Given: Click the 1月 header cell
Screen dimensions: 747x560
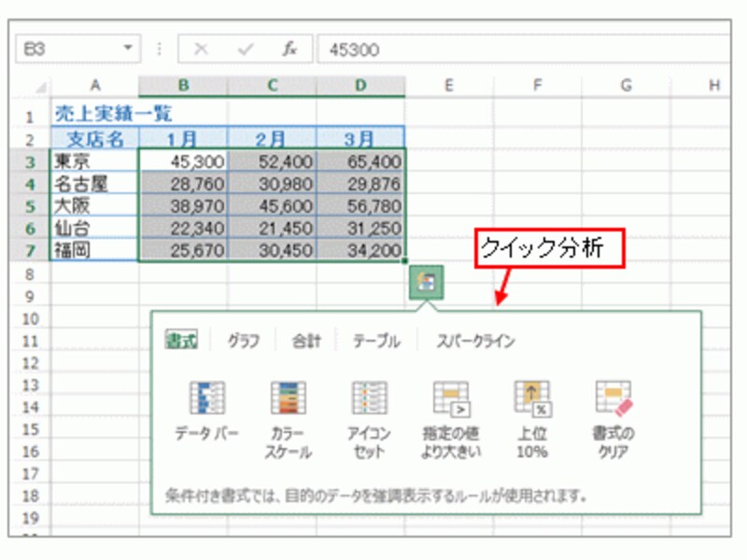Looking at the screenshot, I should point(183,138).
